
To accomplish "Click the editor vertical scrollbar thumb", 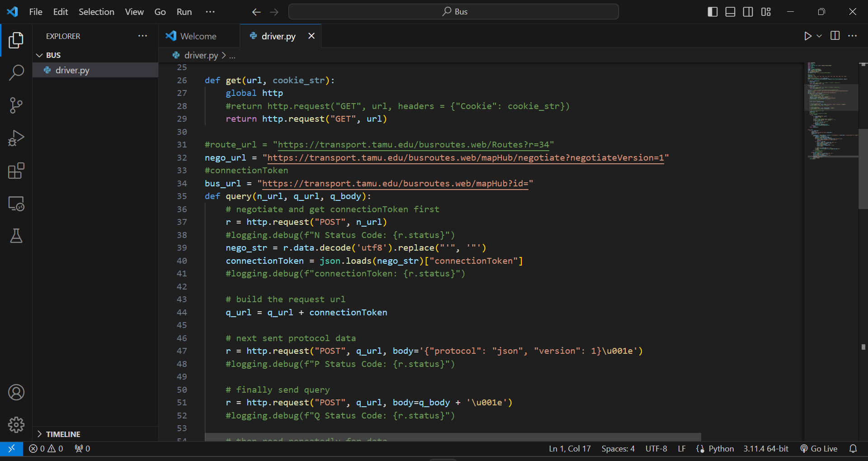I will click(x=863, y=169).
